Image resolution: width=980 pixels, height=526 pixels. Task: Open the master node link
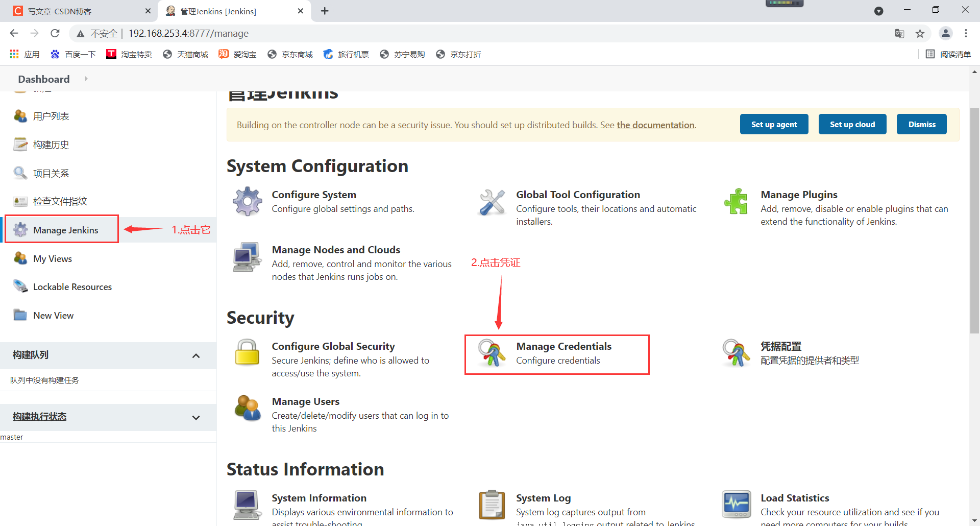12,437
